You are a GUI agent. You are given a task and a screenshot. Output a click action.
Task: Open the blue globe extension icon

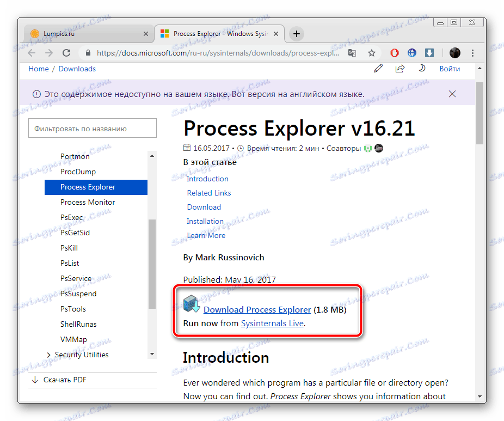click(x=411, y=53)
